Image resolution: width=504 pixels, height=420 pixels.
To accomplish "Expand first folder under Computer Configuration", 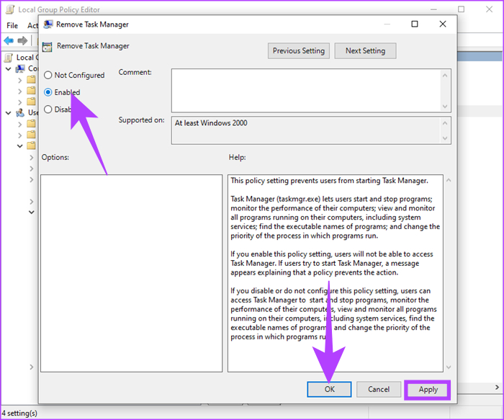I will (20, 80).
